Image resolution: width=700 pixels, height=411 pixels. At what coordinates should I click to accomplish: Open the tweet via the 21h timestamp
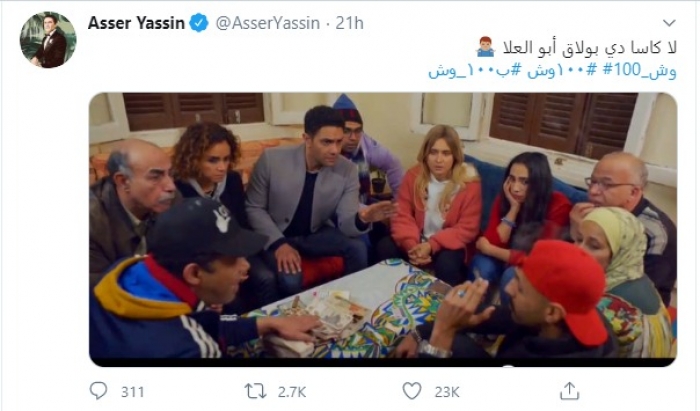pos(350,23)
